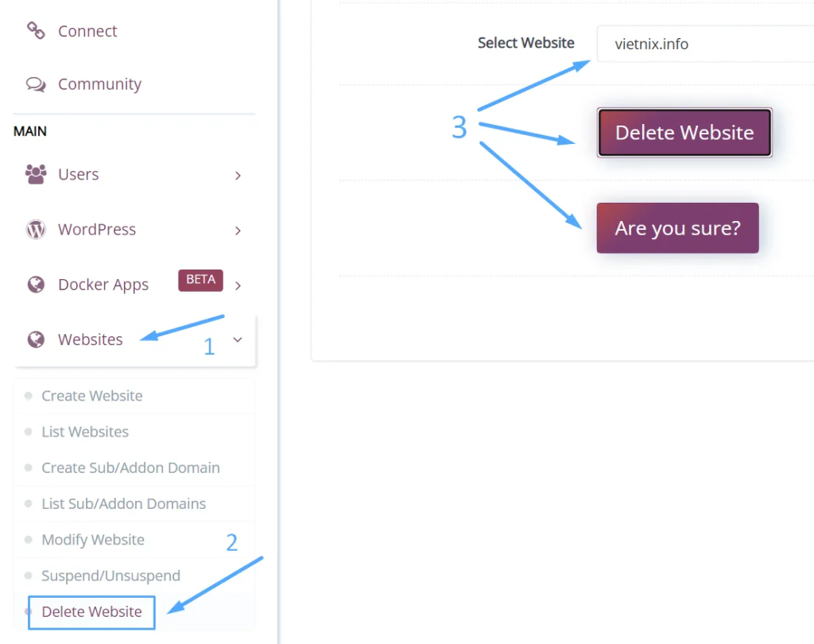
Task: Click the Users group icon
Action: click(x=36, y=174)
